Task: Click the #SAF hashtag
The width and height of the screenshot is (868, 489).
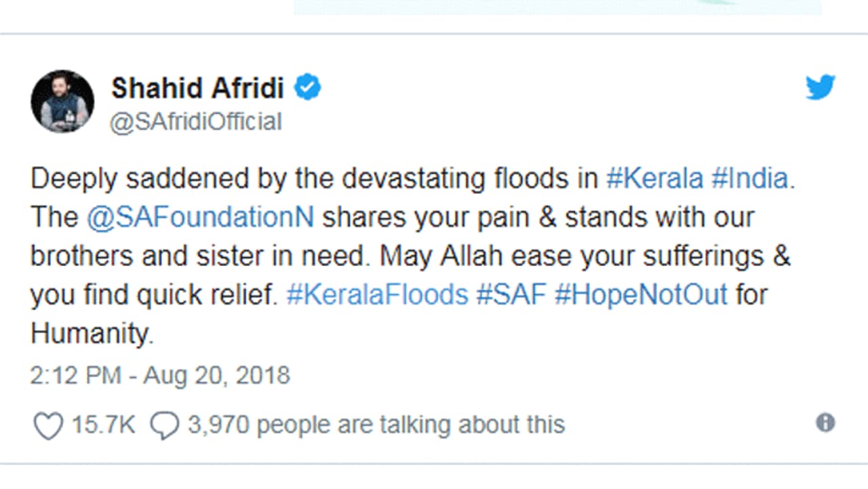Action: [511, 295]
